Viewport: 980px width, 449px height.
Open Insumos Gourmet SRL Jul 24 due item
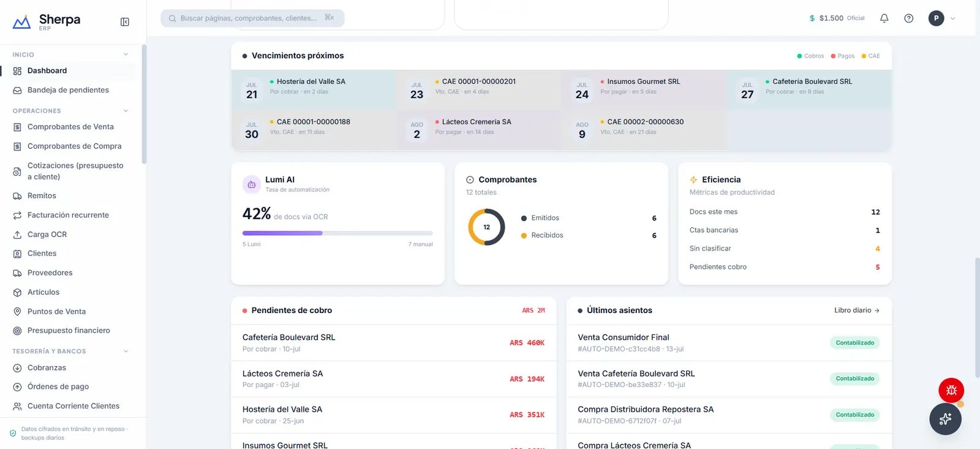(644, 89)
